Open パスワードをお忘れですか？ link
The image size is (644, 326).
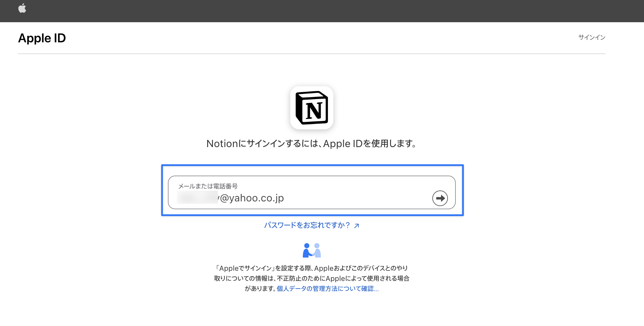(312, 225)
